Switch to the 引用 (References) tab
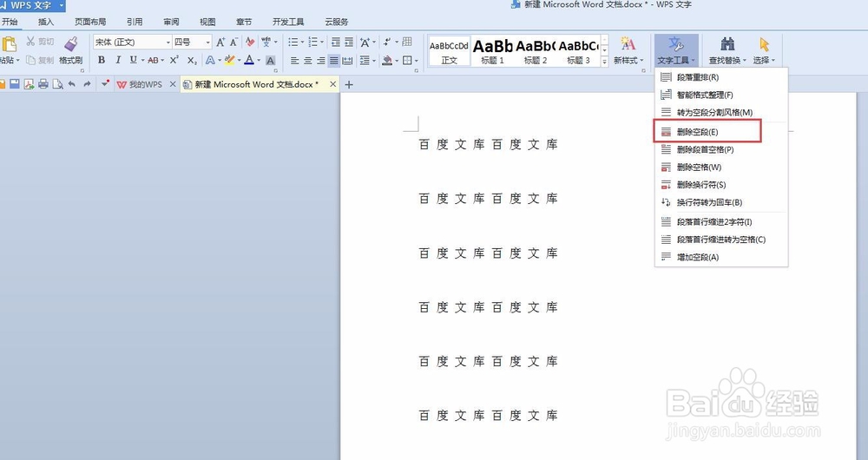Image resolution: width=868 pixels, height=460 pixels. [x=135, y=22]
